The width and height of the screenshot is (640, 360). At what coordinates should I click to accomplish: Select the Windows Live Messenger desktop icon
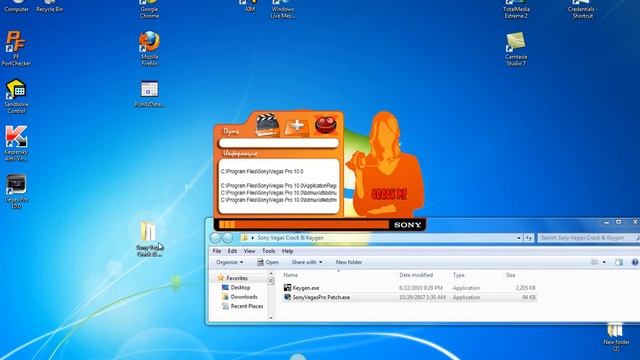282,10
